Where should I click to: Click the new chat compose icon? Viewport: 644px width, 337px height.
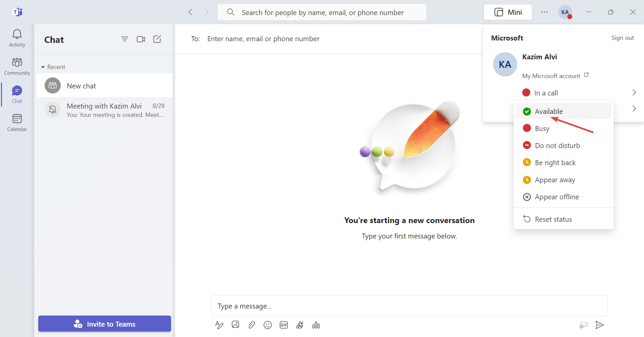coord(157,39)
